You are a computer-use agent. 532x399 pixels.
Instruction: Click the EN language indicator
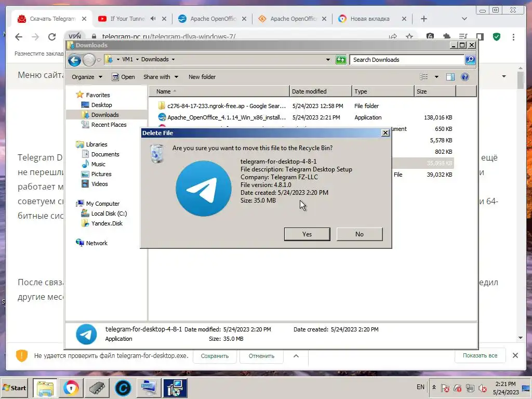click(420, 387)
